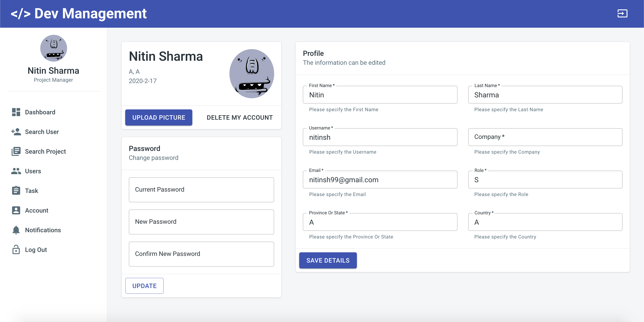Image resolution: width=644 pixels, height=322 pixels.
Task: Click the Update password button
Action: (x=144, y=286)
